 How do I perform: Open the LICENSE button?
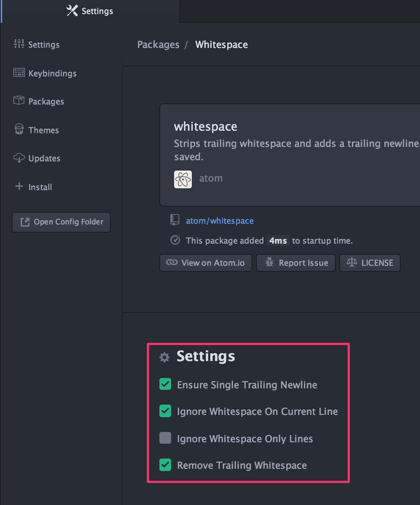(370, 263)
